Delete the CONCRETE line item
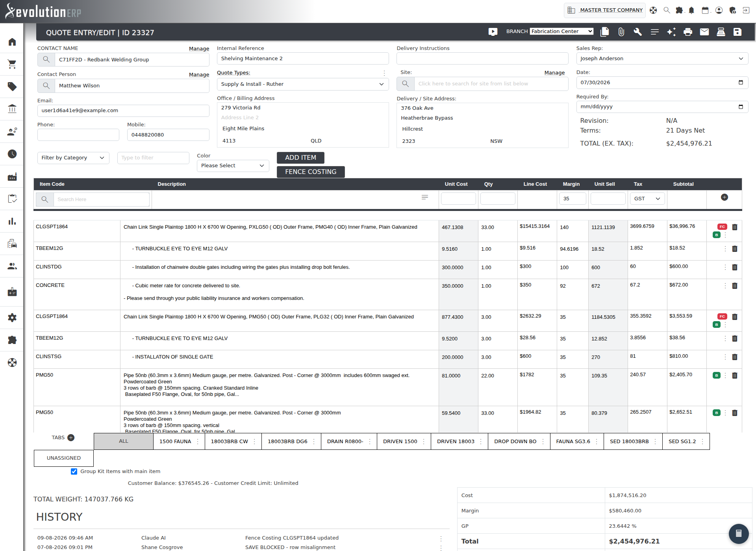The width and height of the screenshot is (756, 551). [x=734, y=286]
